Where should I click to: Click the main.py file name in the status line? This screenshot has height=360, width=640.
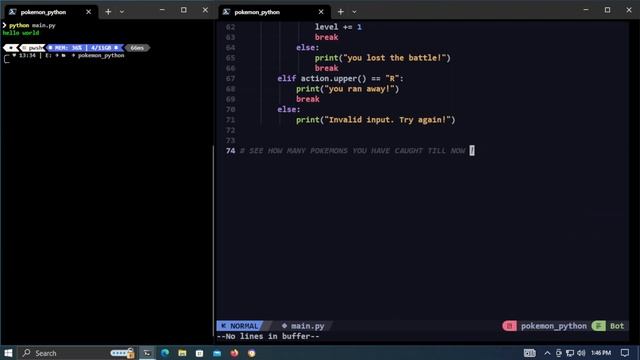pos(307,326)
